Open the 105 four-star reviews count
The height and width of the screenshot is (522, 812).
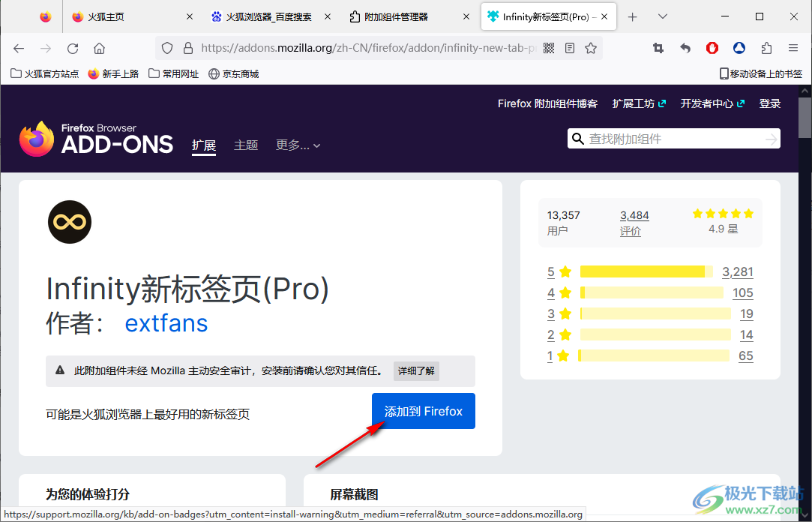tap(742, 292)
